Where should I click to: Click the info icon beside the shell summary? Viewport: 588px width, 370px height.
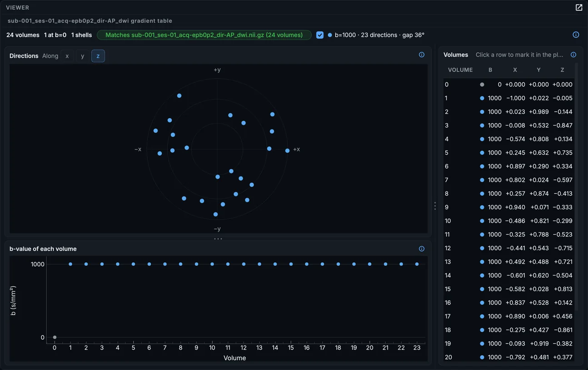(576, 35)
